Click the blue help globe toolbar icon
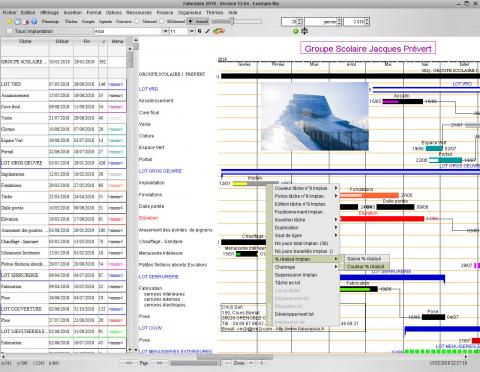 tap(34, 22)
